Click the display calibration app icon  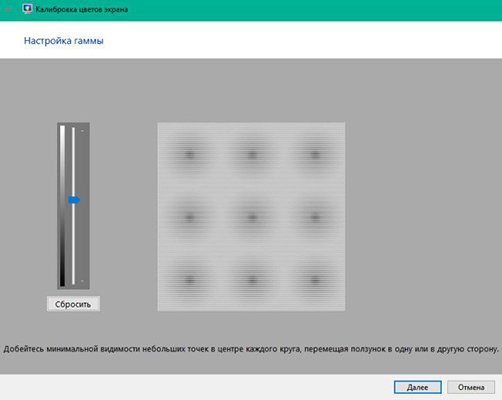(x=27, y=9)
